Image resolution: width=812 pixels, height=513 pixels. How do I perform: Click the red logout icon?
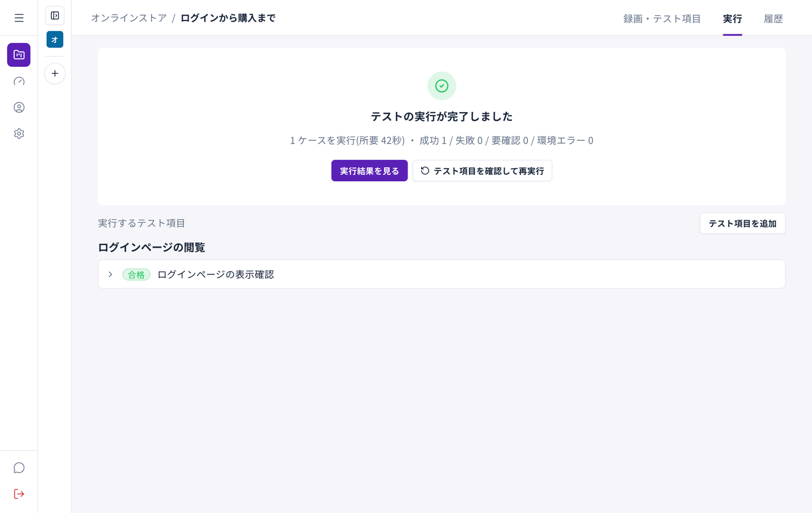[x=19, y=494]
